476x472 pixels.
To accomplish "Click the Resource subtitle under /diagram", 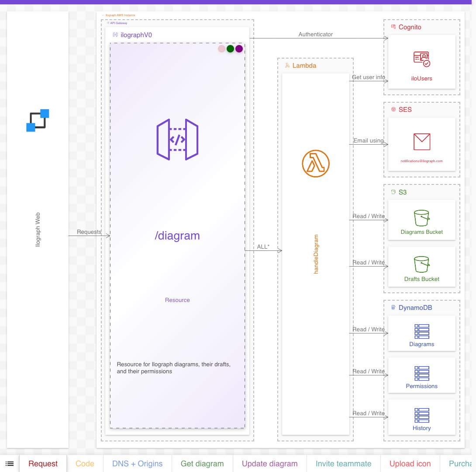I will tap(177, 300).
